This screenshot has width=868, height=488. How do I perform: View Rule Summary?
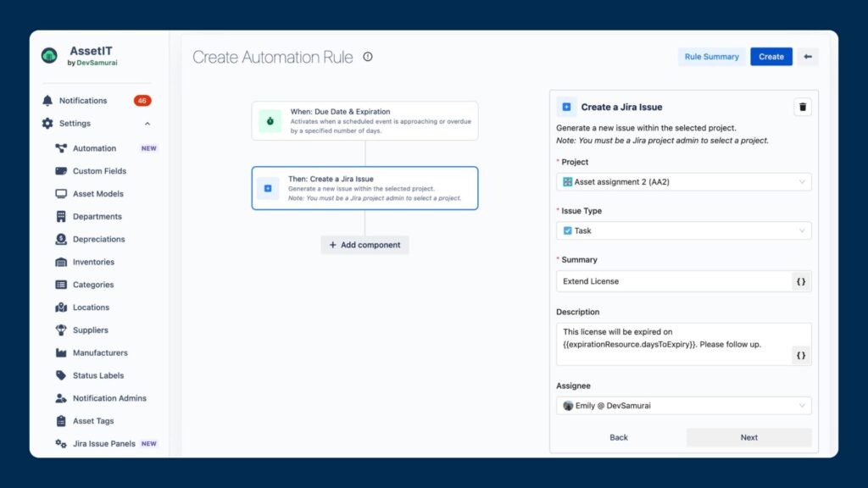[711, 56]
